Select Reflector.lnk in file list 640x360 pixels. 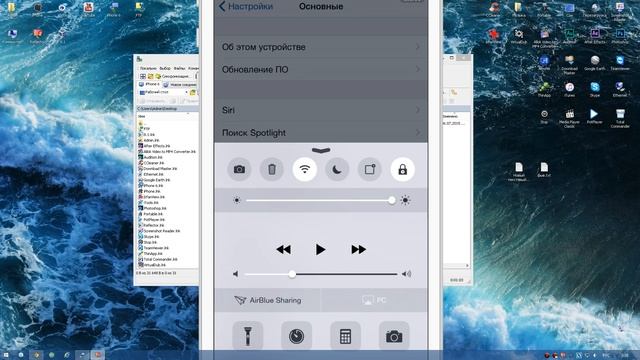[x=151, y=225]
